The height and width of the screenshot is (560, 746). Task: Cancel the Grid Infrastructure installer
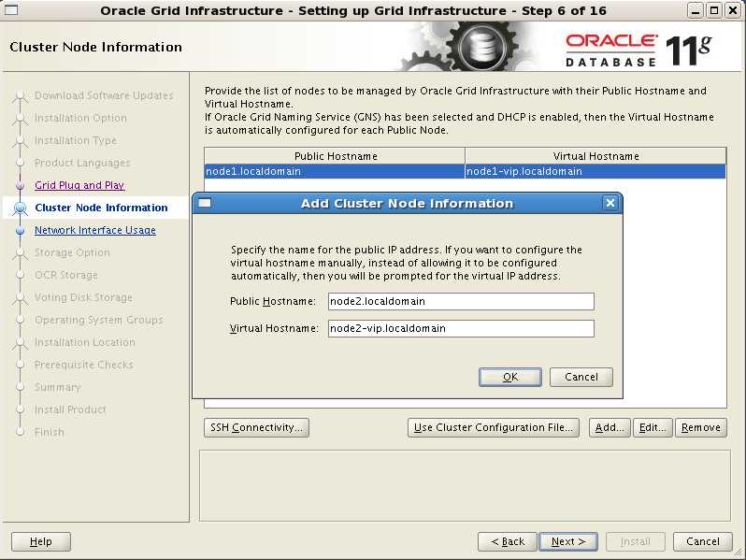pyautogui.click(x=703, y=541)
